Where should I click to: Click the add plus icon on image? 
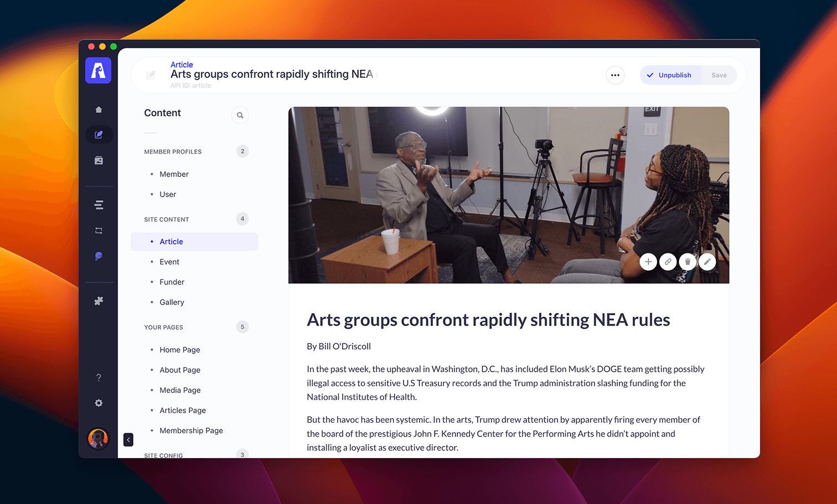click(x=648, y=262)
